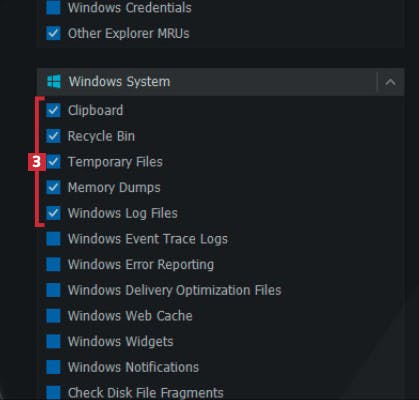Click the Windows System header label

tap(119, 82)
